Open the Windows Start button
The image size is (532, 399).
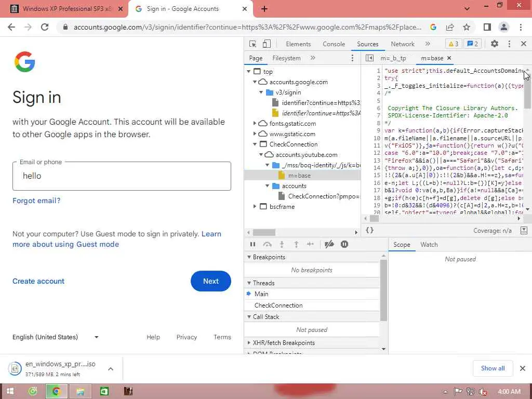click(10, 391)
